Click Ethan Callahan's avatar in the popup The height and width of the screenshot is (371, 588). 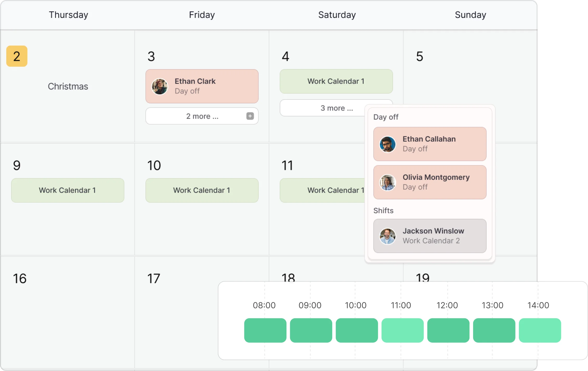388,144
